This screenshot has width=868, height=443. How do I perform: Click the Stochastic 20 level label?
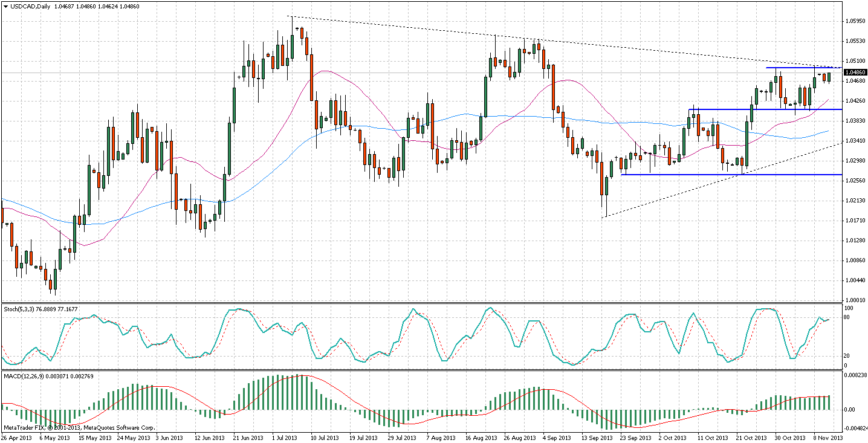848,355
